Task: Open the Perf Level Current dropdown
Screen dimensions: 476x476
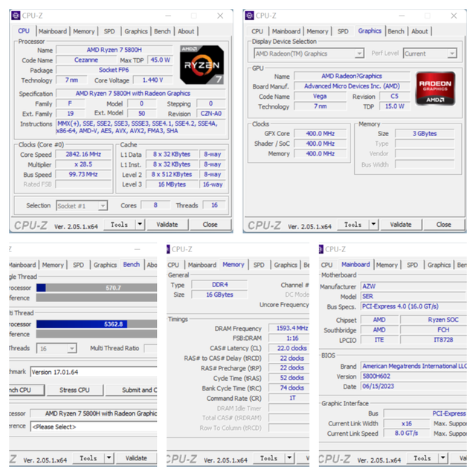Action: point(452,54)
